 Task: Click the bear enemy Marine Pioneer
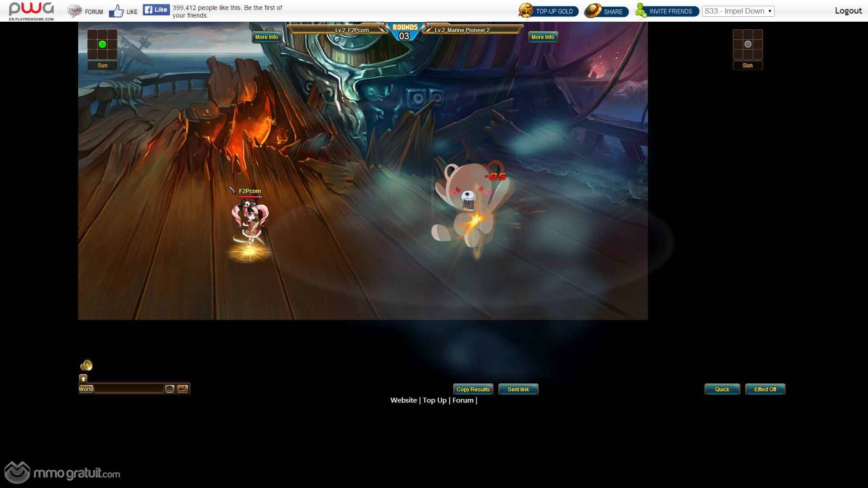click(x=472, y=206)
